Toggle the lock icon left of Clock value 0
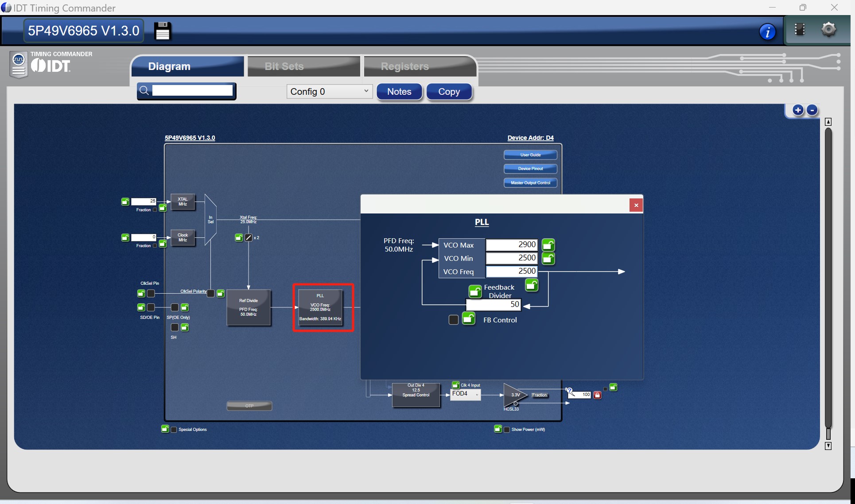The height and width of the screenshot is (504, 855). point(125,237)
